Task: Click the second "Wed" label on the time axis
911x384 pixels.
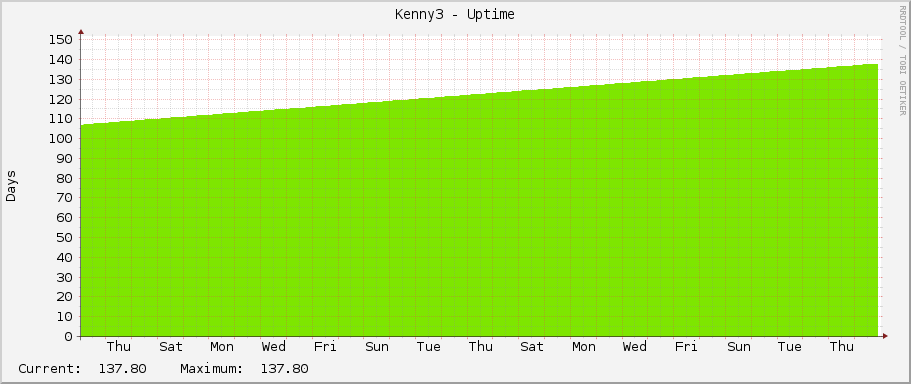Action: [635, 347]
